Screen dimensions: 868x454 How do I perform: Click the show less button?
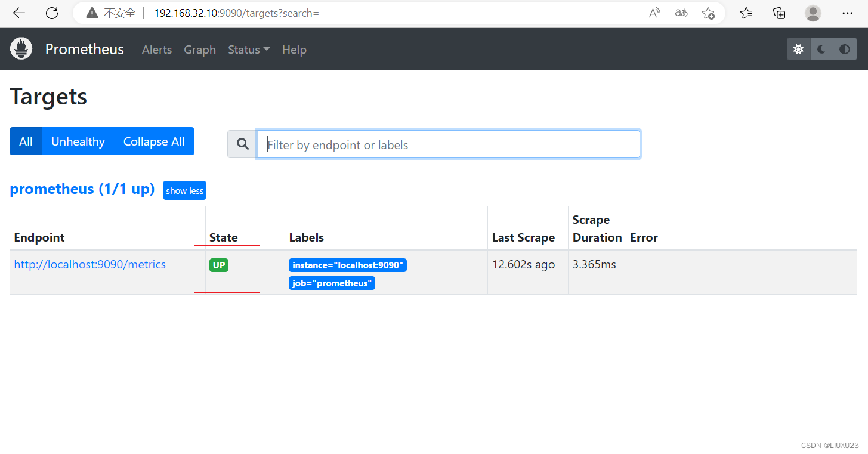185,190
